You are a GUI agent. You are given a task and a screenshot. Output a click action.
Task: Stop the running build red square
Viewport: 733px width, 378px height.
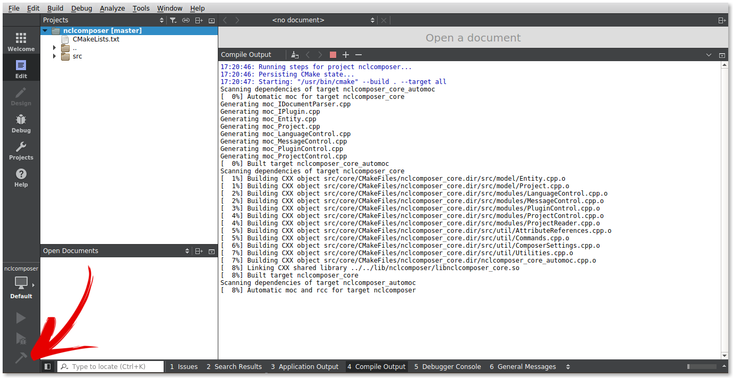[333, 55]
